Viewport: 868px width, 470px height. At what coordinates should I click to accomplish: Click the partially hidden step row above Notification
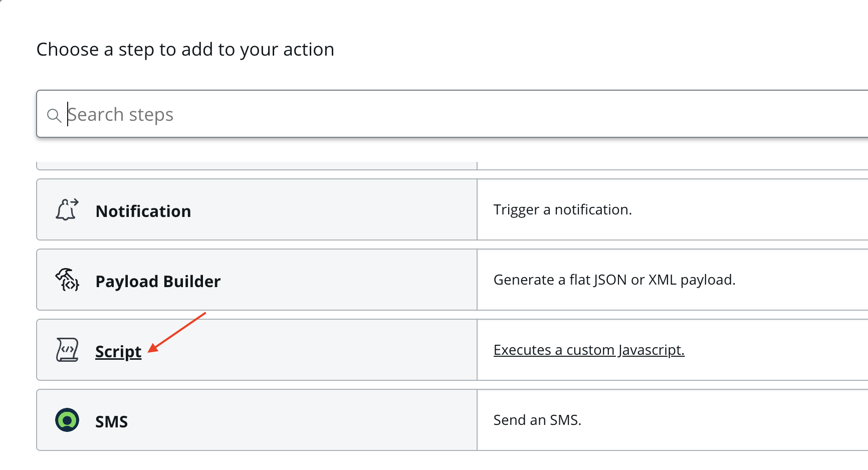tap(257, 165)
